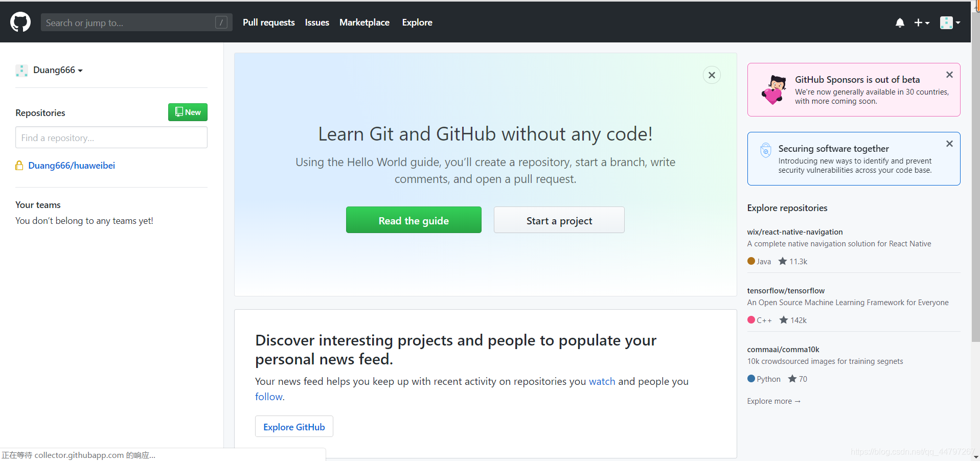Click the Start a project button
Image resolution: width=980 pixels, height=461 pixels.
tap(559, 220)
